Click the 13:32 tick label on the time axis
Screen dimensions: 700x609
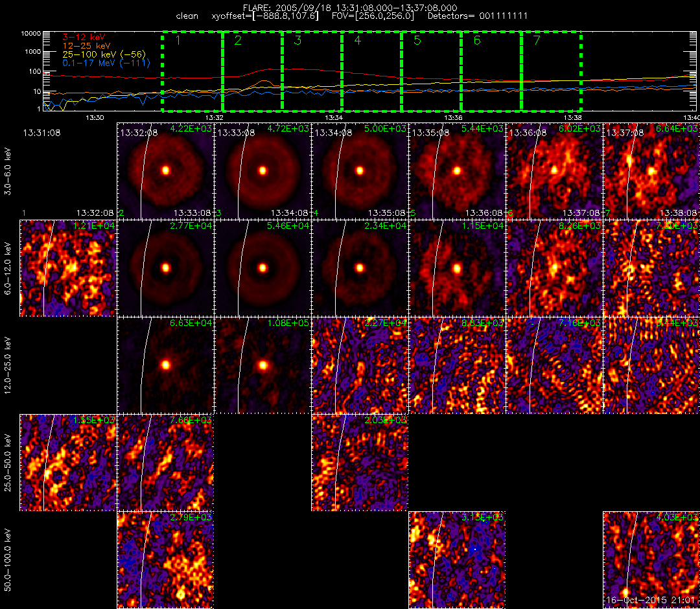click(x=215, y=118)
